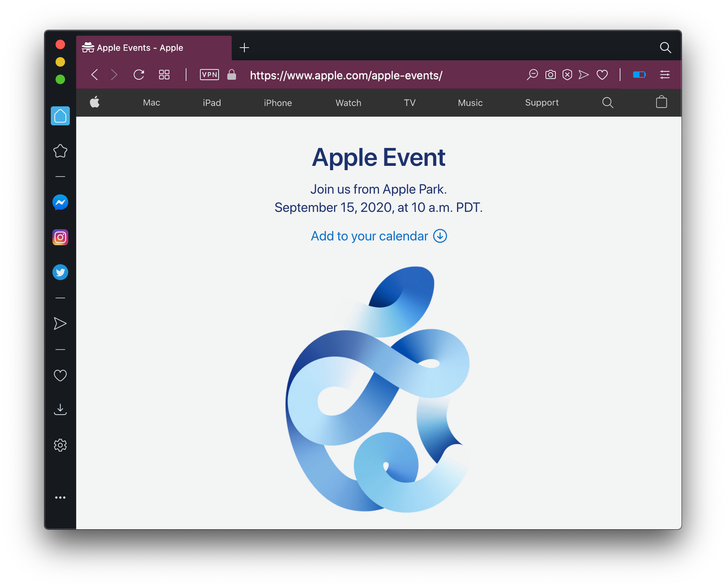
Task: Open bookmarks star in sidebar
Action: point(60,151)
